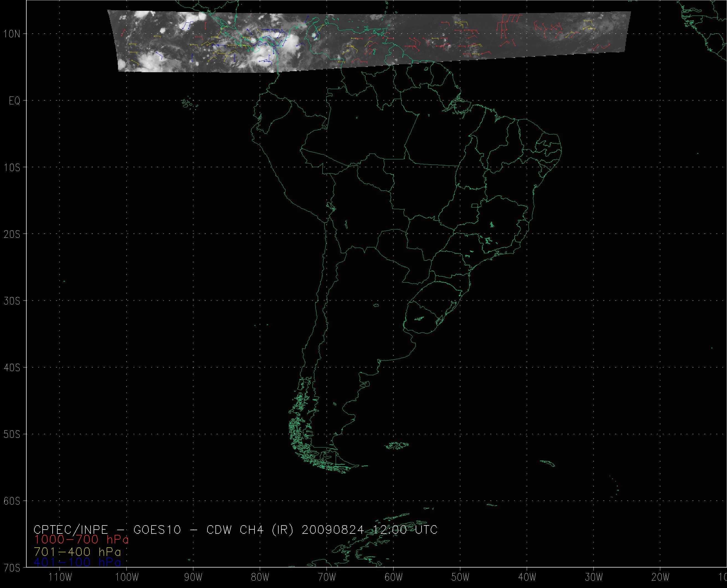Click the 60W longitude label
The width and height of the screenshot is (727, 588).
tap(394, 577)
